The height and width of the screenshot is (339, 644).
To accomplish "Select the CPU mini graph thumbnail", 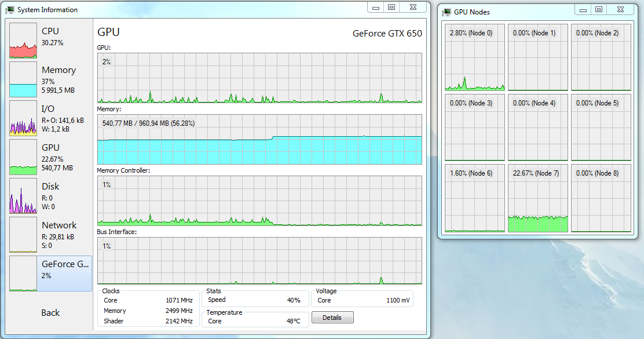I will [x=23, y=40].
